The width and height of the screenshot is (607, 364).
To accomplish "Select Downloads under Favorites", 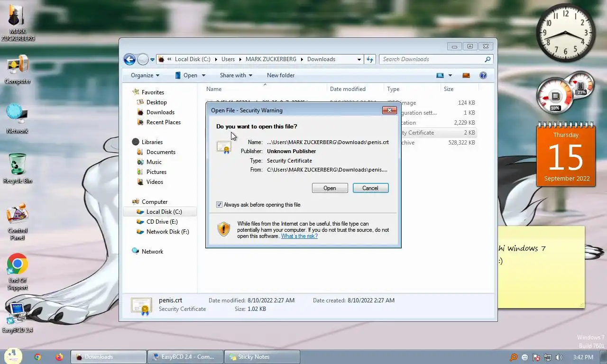I will pyautogui.click(x=160, y=112).
